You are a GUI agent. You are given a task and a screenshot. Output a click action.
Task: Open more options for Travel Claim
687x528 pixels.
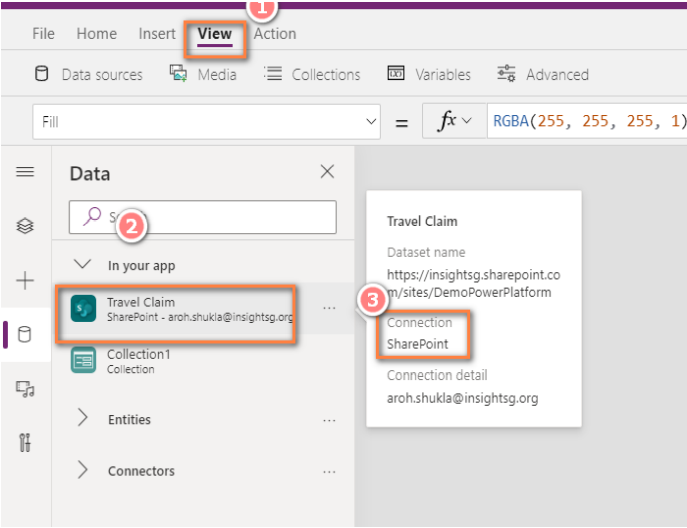tap(329, 308)
